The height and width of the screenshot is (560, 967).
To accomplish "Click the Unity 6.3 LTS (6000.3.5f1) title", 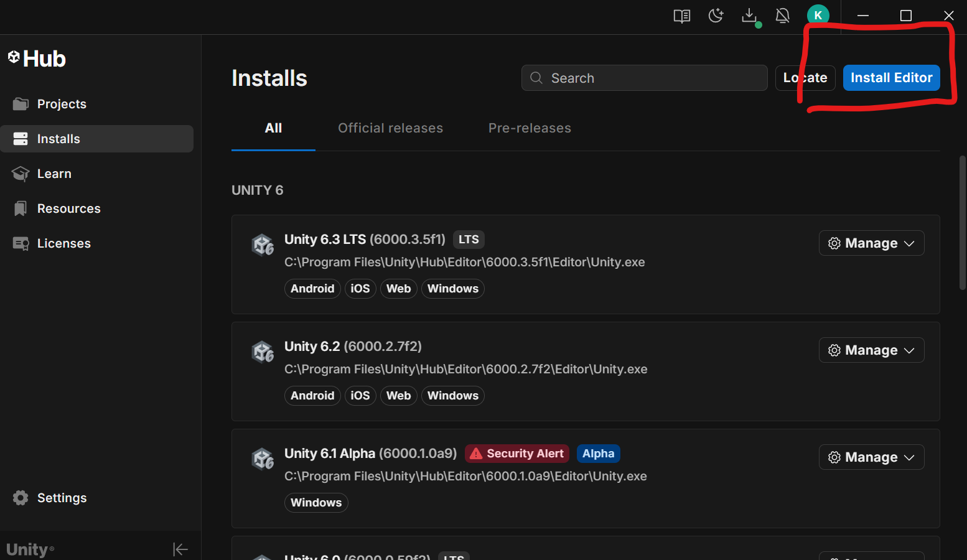I will (x=365, y=240).
